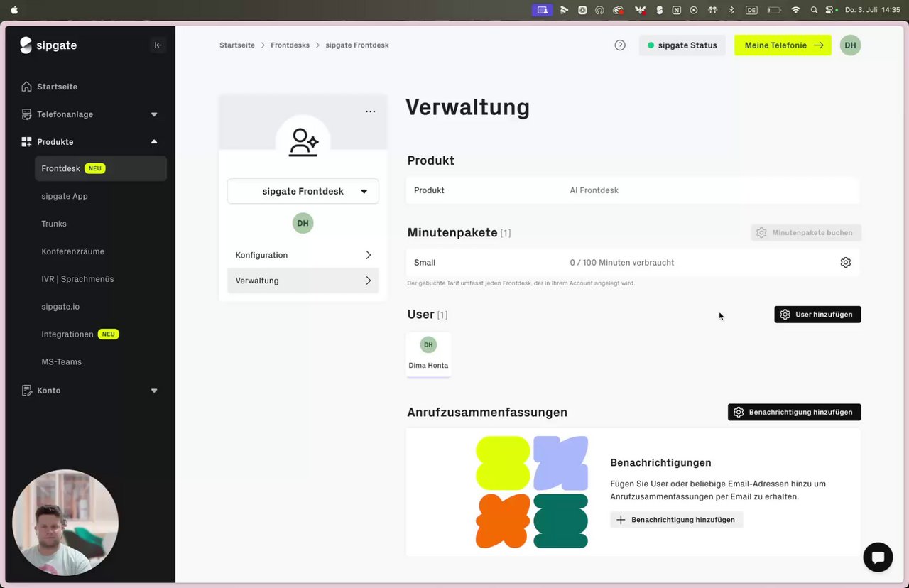Viewport: 909px width, 588px height.
Task: Click the Bluetooth icon in the menu bar
Action: (x=731, y=10)
